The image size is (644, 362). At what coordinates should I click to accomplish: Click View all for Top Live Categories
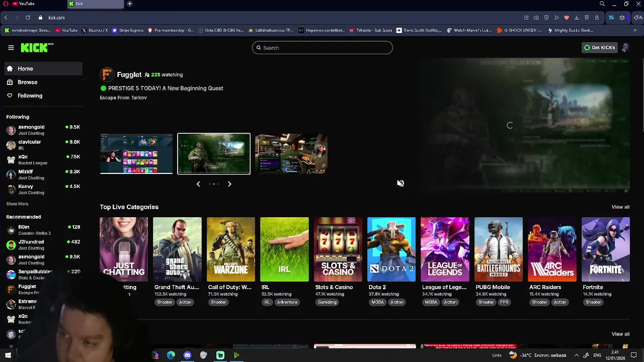point(620,207)
